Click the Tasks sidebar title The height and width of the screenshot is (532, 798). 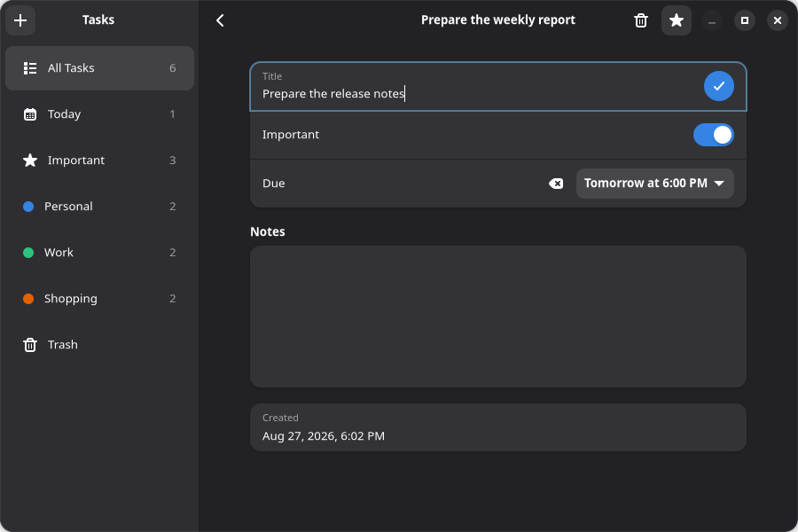(98, 20)
